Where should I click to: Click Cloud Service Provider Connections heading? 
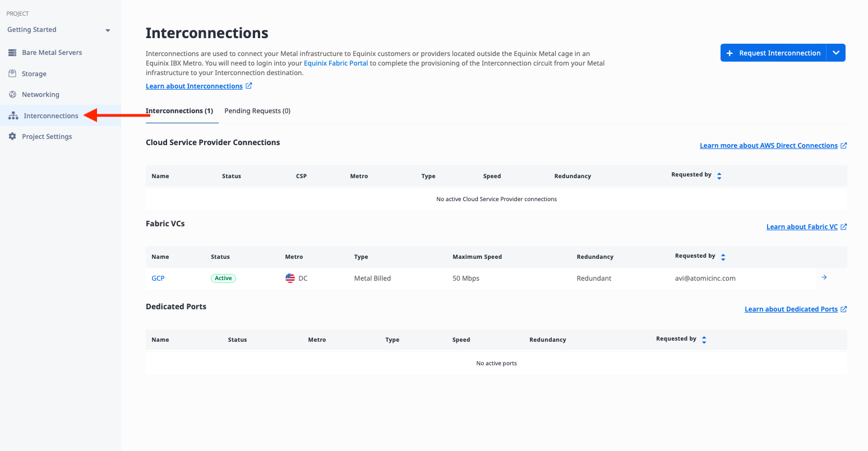[213, 142]
